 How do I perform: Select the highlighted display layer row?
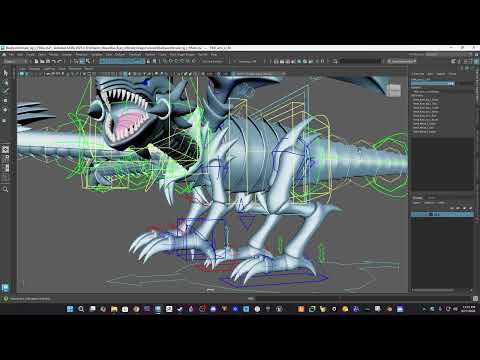[442, 214]
